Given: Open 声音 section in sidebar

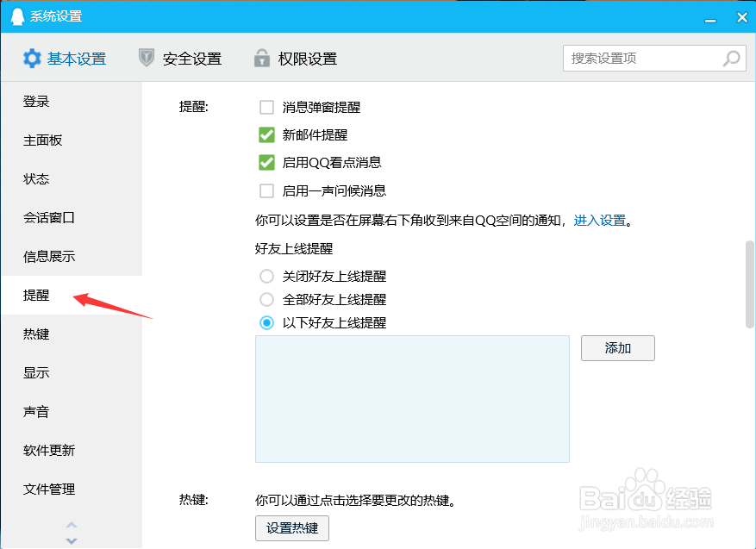Looking at the screenshot, I should (x=72, y=412).
